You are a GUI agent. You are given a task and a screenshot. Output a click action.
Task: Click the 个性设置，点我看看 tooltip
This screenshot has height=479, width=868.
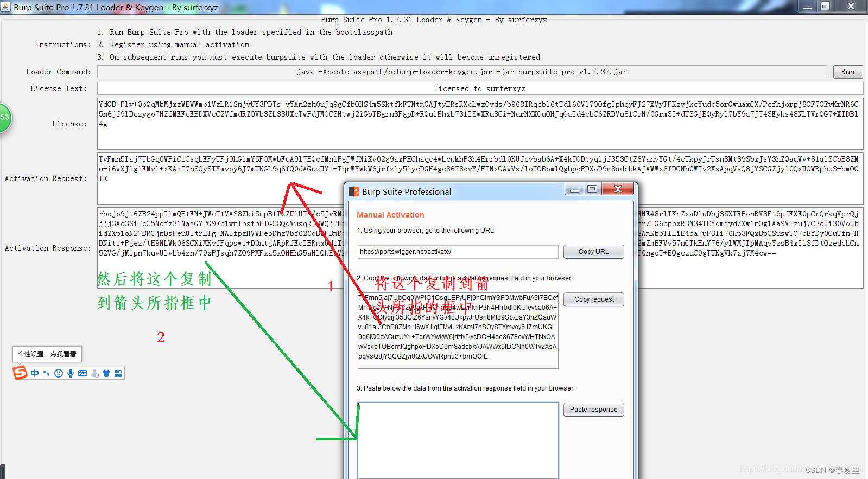[x=47, y=354]
